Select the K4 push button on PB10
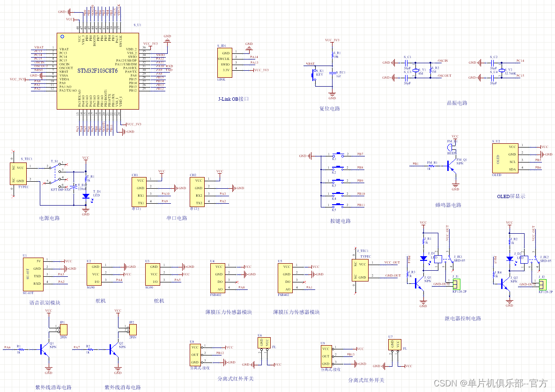The image size is (555, 392). click(338, 194)
